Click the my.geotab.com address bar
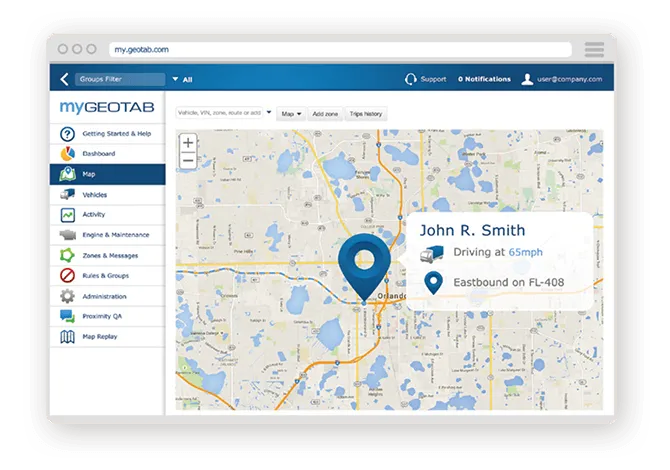Viewport: 670px width, 470px height. pyautogui.click(x=340, y=50)
